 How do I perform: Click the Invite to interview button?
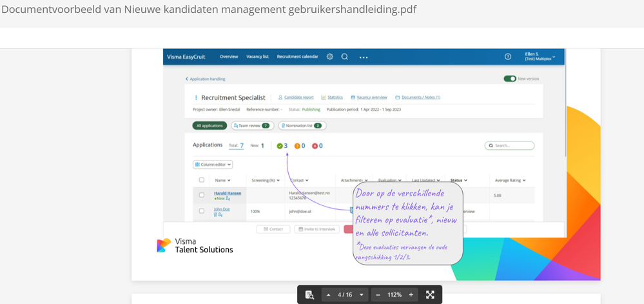pos(317,229)
